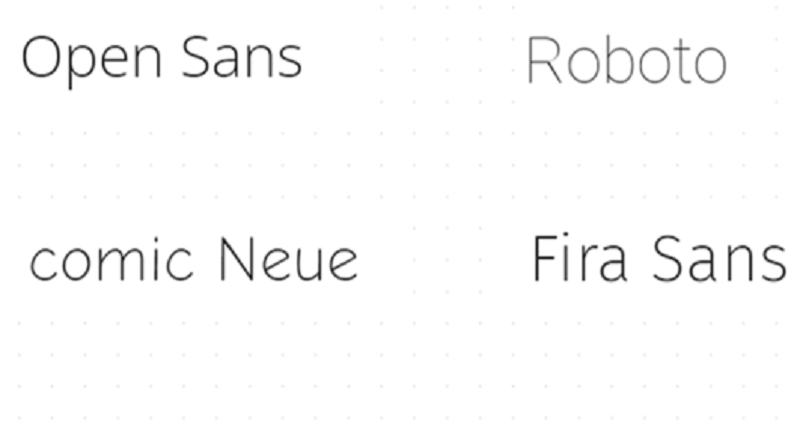This screenshot has height=423, width=800.
Task: Click the capital S in Fira Sans
Action: pos(667,258)
